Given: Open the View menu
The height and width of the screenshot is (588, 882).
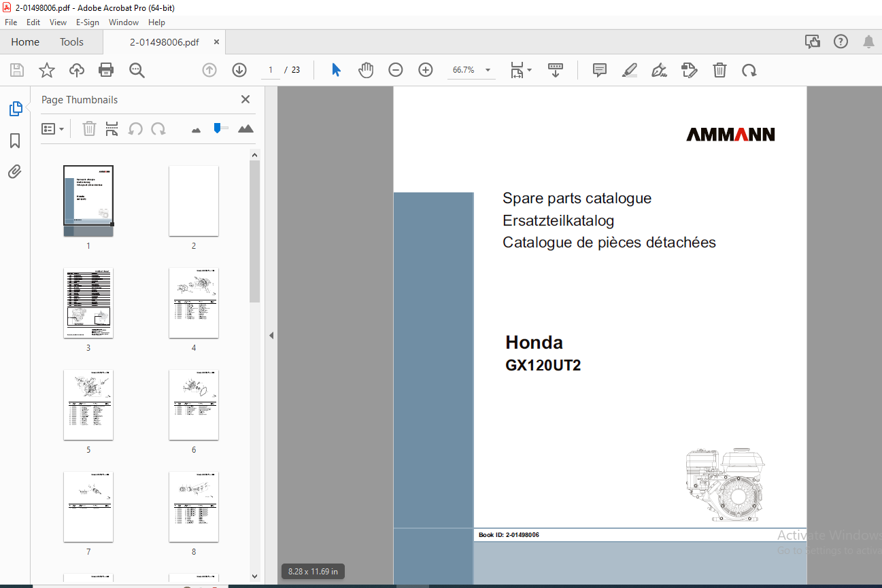Looking at the screenshot, I should point(58,22).
